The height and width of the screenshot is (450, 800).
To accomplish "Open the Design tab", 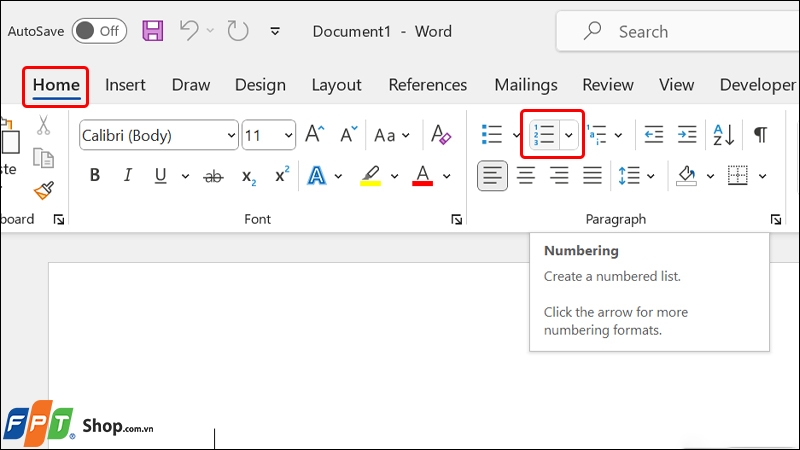I will click(260, 85).
